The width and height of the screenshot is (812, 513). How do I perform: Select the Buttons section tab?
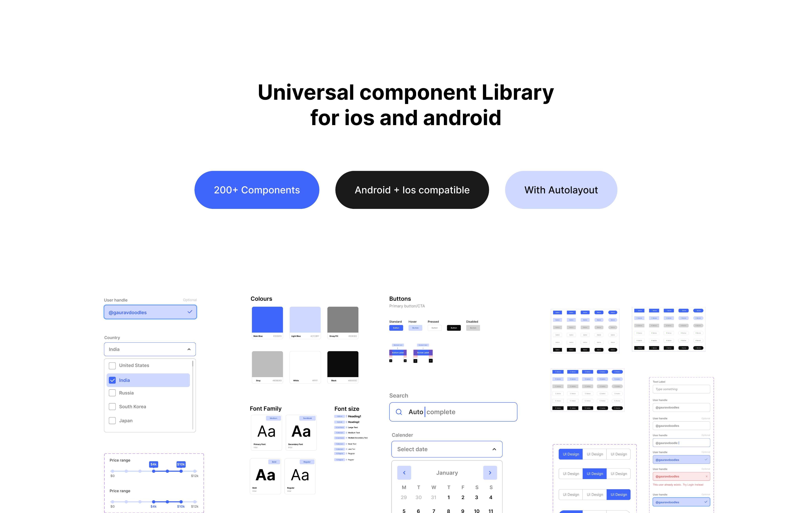pos(399,299)
